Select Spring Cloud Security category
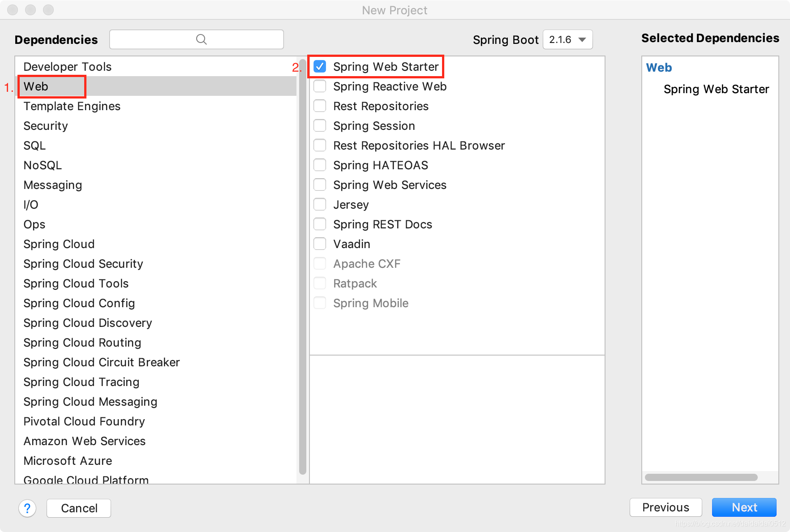The image size is (790, 532). tap(156, 264)
